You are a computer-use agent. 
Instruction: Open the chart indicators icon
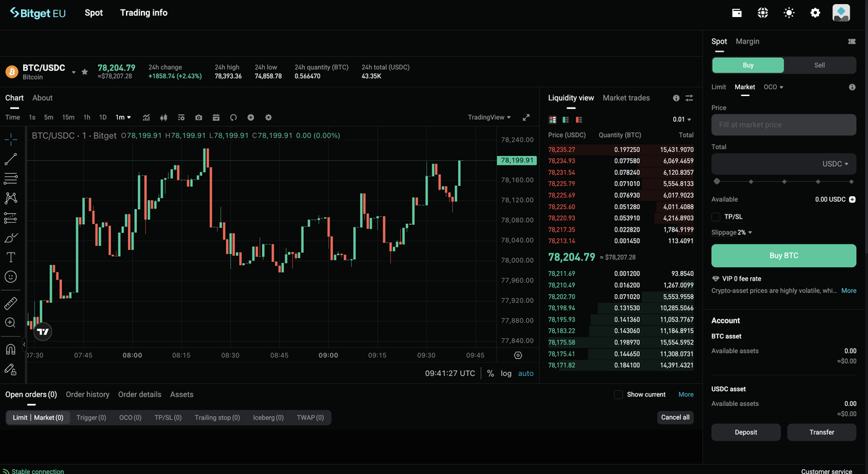click(x=146, y=117)
